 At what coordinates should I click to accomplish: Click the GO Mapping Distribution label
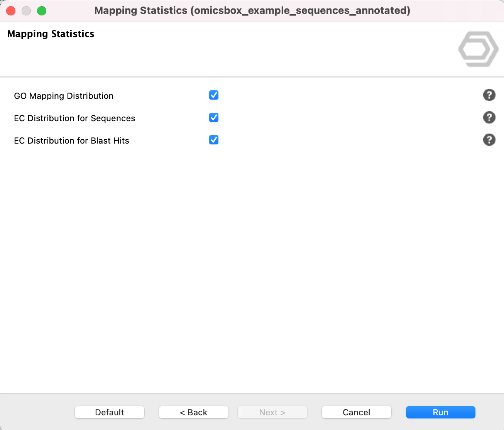tap(64, 96)
